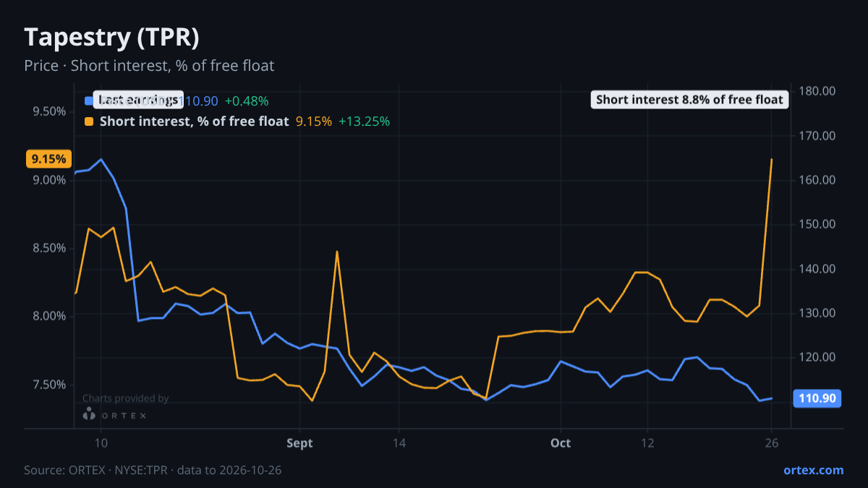Click the 8.00% left axis label

coord(50,316)
